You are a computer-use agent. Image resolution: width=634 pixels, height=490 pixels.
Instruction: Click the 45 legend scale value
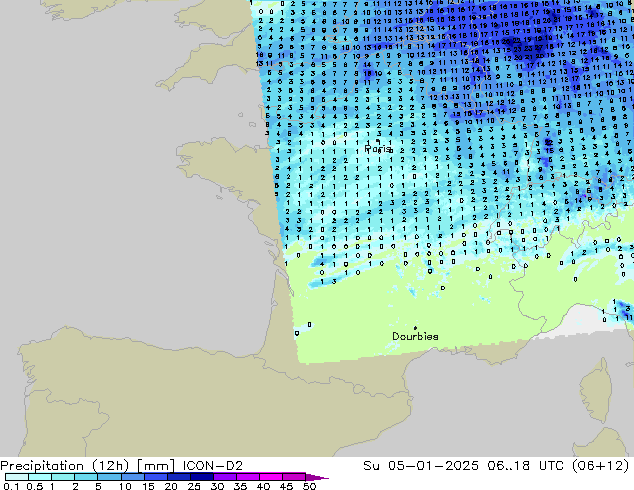(286, 486)
